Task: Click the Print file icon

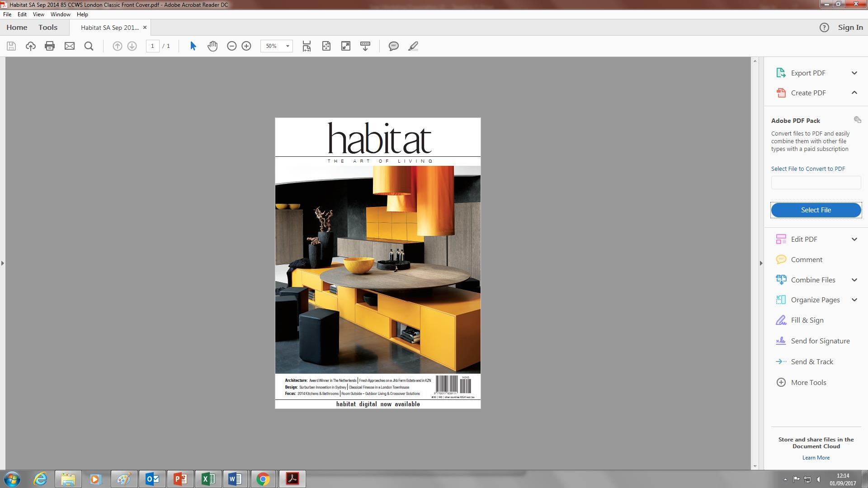Action: 50,46
